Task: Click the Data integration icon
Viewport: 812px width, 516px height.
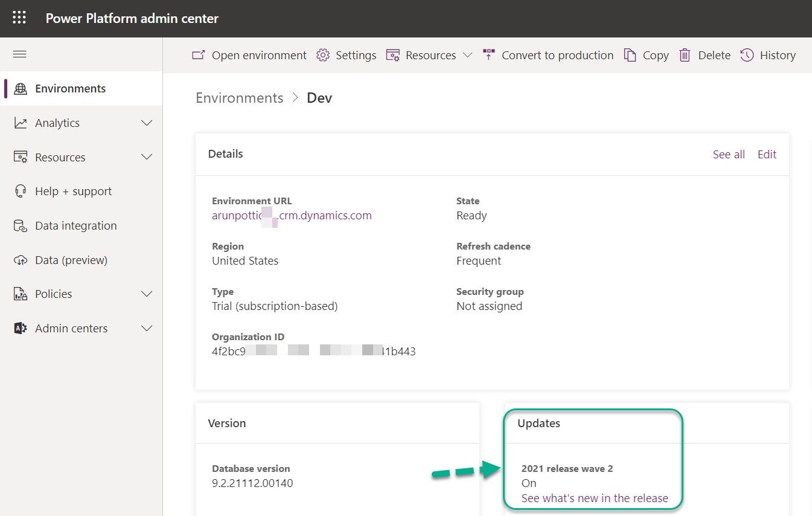Action: coord(21,226)
